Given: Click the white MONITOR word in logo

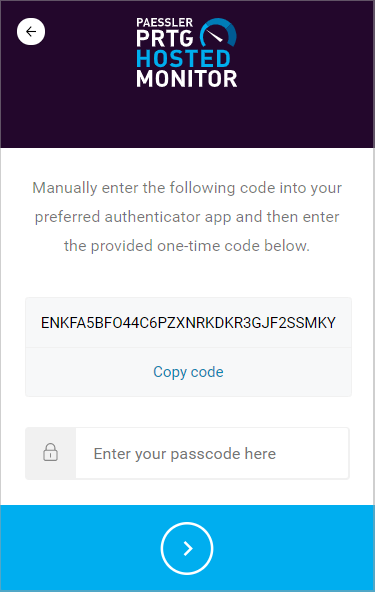Looking at the screenshot, I should pos(187,79).
